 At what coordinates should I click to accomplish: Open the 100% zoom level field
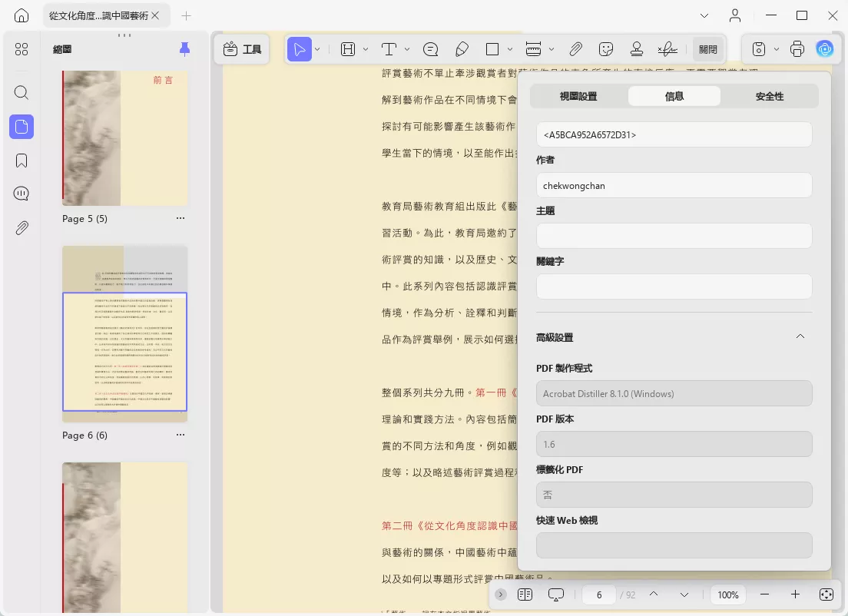pyautogui.click(x=728, y=594)
